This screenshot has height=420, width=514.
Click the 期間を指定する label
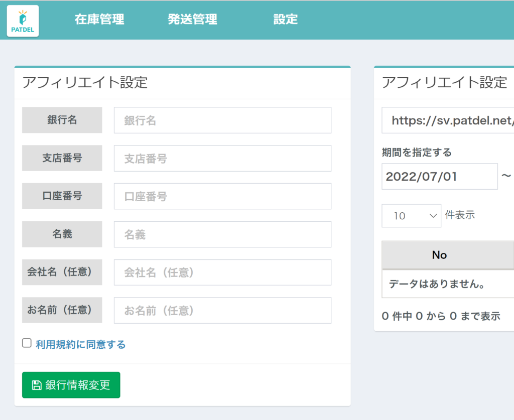[x=417, y=152]
